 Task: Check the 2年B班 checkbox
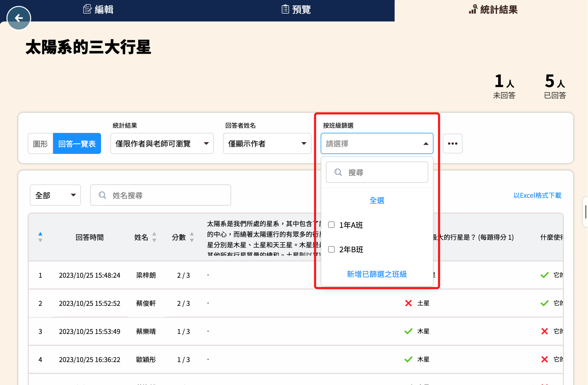point(331,249)
